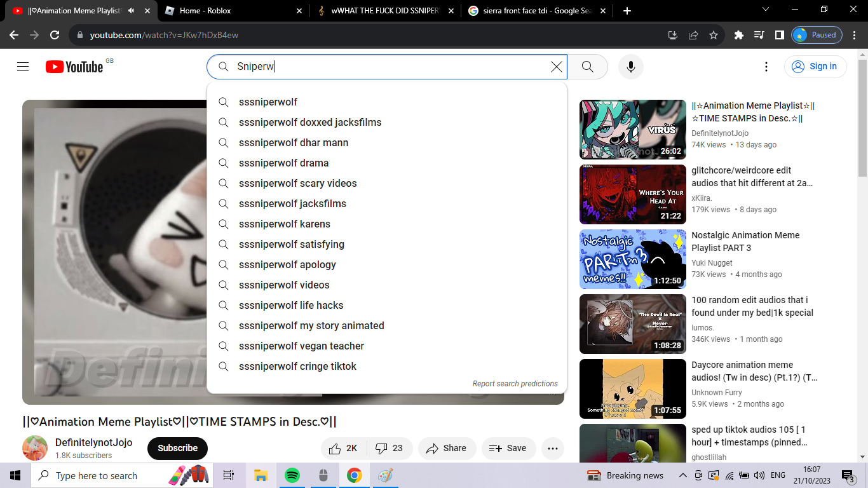Toggle the Chrome side panel
The height and width of the screenshot is (488, 868).
coord(779,35)
